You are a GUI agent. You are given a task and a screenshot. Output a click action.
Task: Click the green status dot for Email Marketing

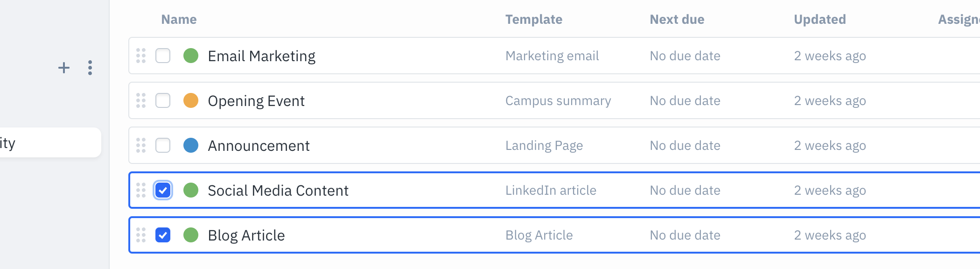[191, 56]
